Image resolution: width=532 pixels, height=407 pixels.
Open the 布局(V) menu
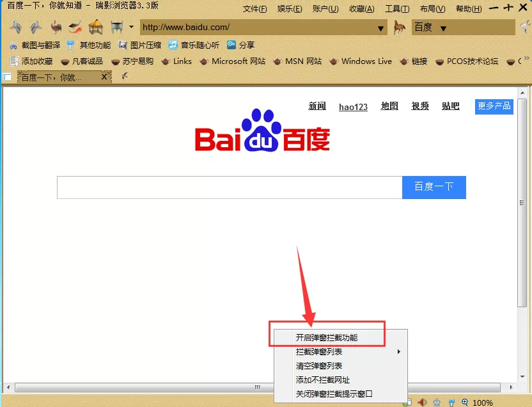433,9
